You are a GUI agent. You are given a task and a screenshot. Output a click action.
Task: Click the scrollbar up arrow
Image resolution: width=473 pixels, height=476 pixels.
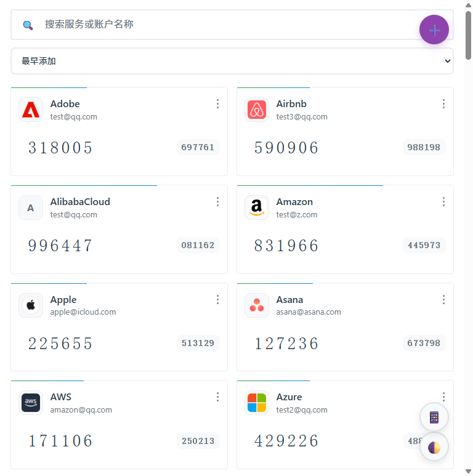tap(469, 5)
